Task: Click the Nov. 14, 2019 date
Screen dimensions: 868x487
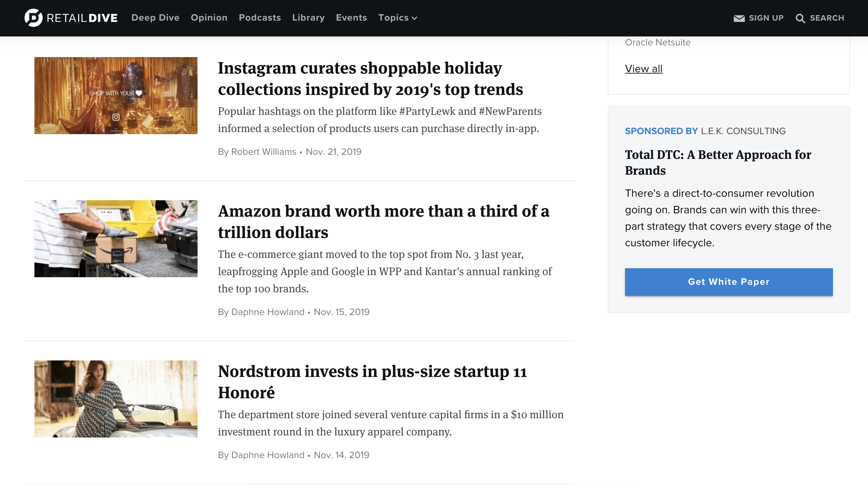Action: click(341, 455)
